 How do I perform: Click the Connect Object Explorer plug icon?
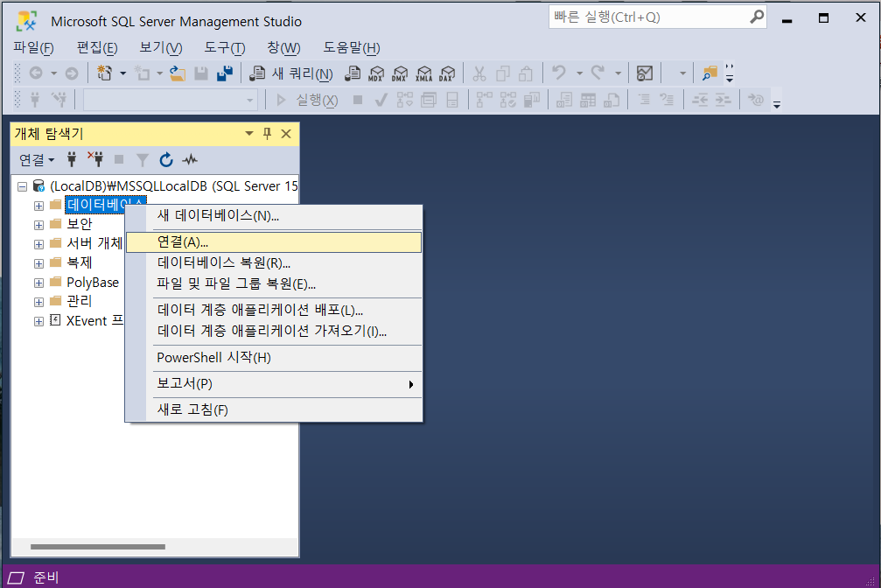pos(72,159)
